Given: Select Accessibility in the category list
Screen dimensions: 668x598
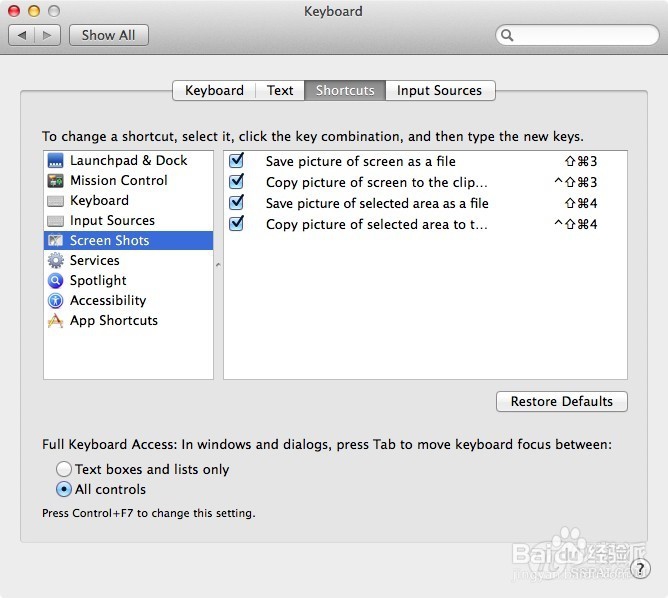Looking at the screenshot, I should click(128, 300).
